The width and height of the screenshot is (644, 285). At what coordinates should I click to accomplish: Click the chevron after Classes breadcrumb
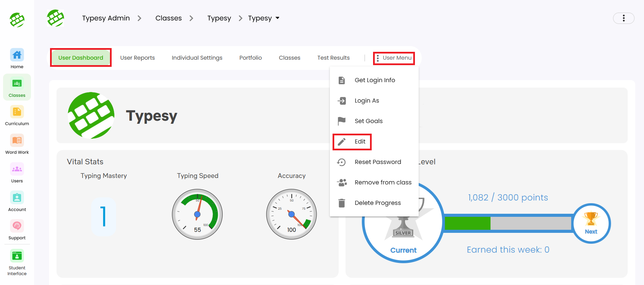[191, 18]
